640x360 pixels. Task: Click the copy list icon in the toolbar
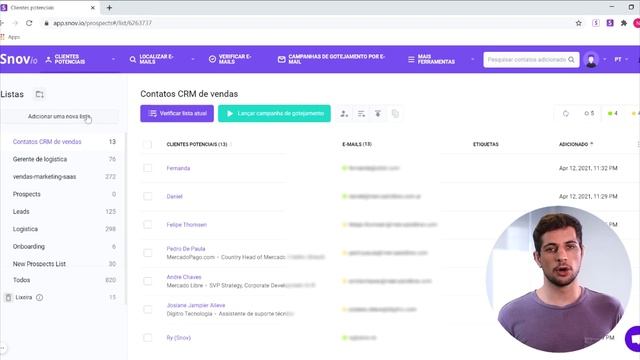click(x=395, y=113)
